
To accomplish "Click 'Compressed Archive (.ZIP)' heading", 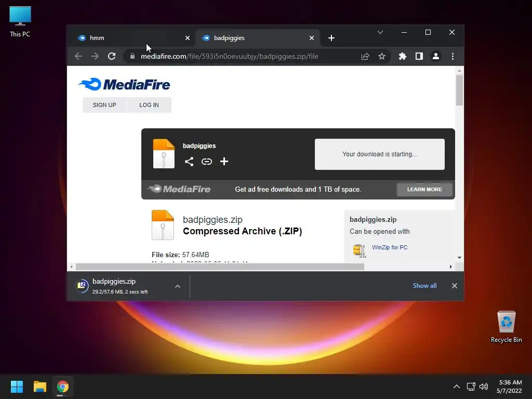I will click(x=242, y=231).
